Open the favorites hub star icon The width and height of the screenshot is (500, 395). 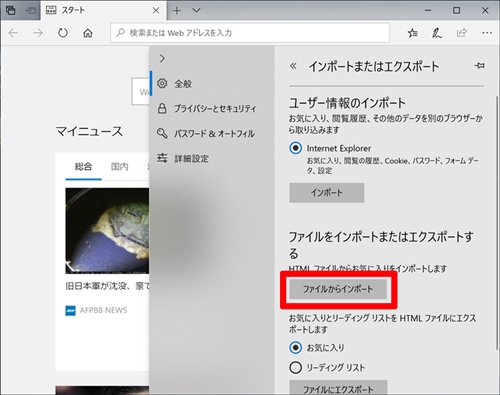tap(412, 33)
